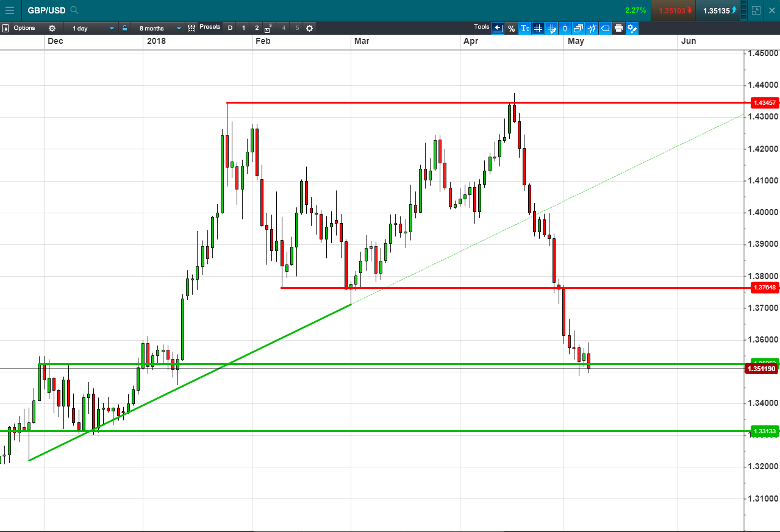The height and width of the screenshot is (532, 780).
Task: Click the May label on time axis
Action: pos(576,41)
